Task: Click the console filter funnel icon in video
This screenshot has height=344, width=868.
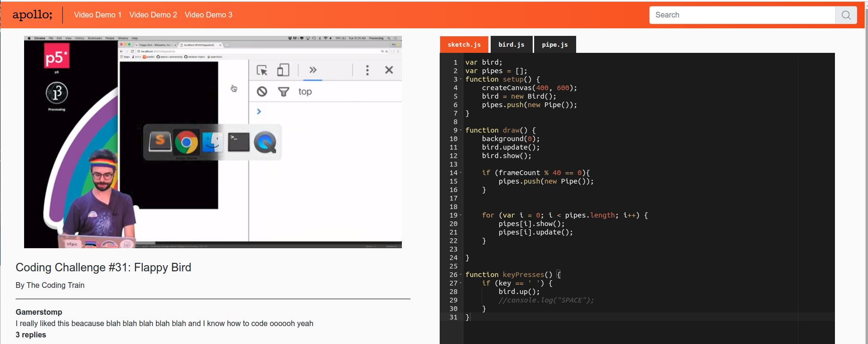Action: coord(283,92)
